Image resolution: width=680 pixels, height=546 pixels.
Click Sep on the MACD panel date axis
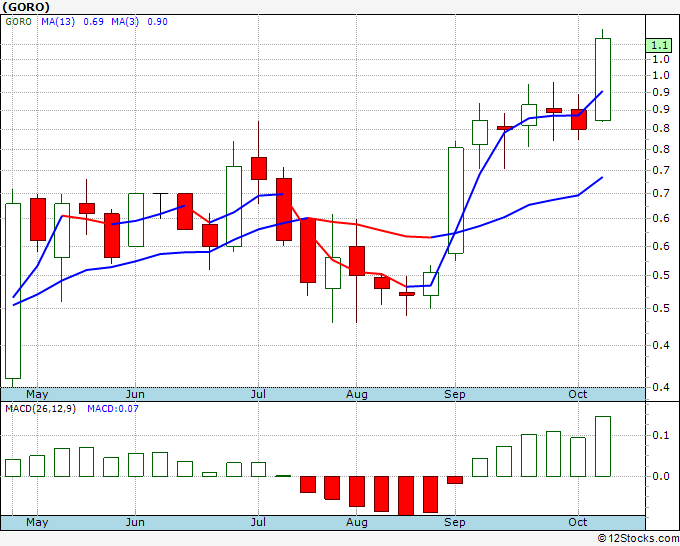[454, 522]
